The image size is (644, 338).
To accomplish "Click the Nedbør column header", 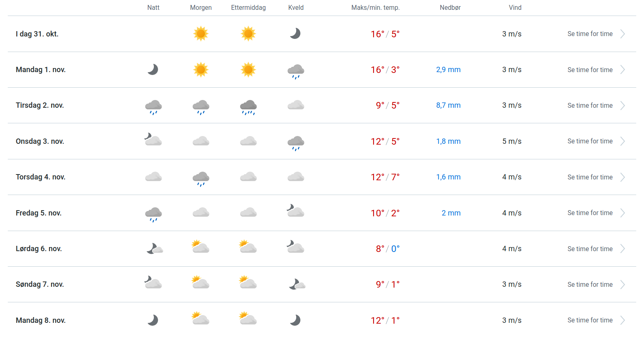I will 450,8.
